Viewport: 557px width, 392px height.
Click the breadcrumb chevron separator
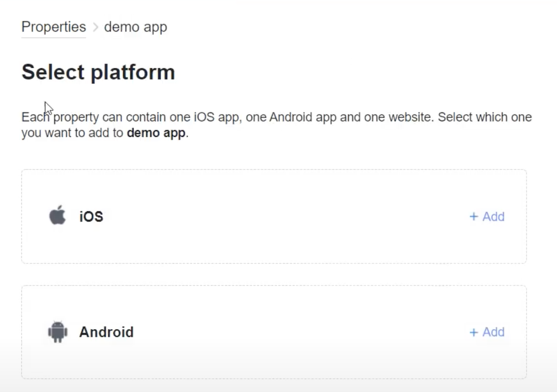tap(96, 27)
